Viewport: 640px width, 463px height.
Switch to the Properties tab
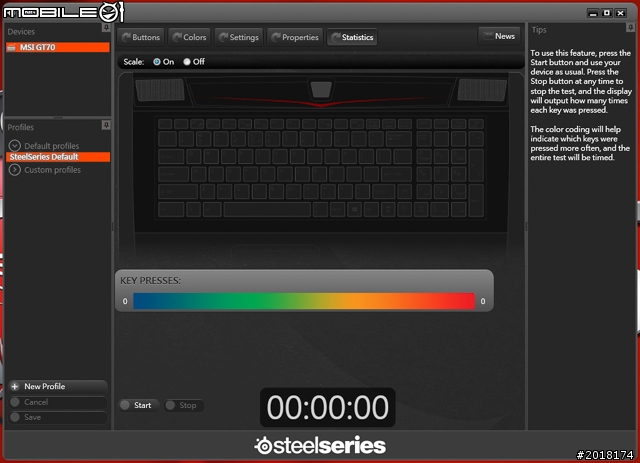pyautogui.click(x=295, y=37)
